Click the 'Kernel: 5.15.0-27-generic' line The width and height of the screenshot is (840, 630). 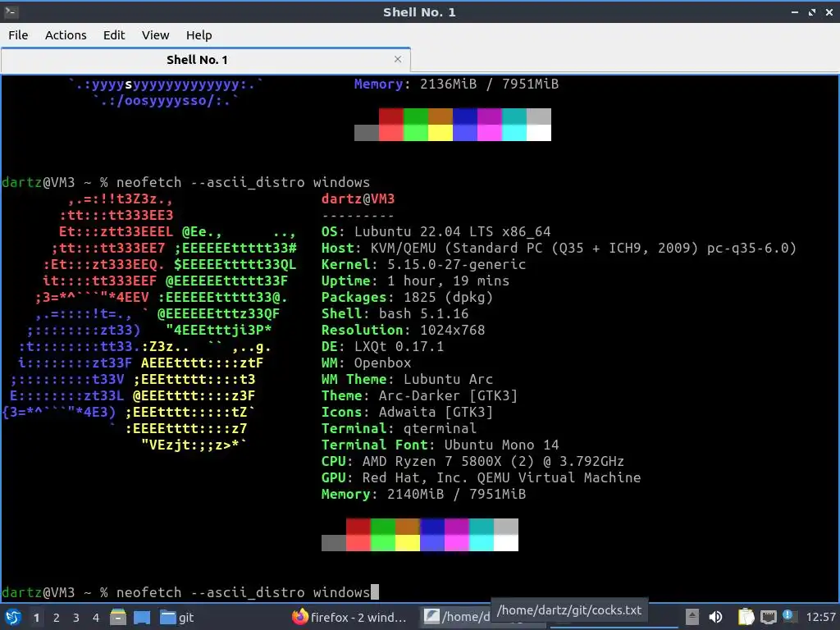[424, 264]
